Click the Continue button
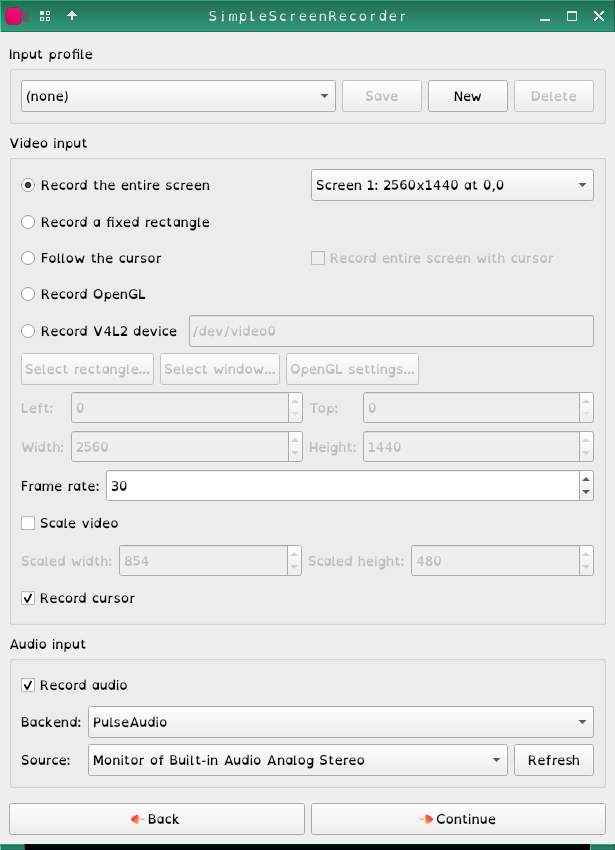Screen dimensions: 615x850 (x=457, y=819)
